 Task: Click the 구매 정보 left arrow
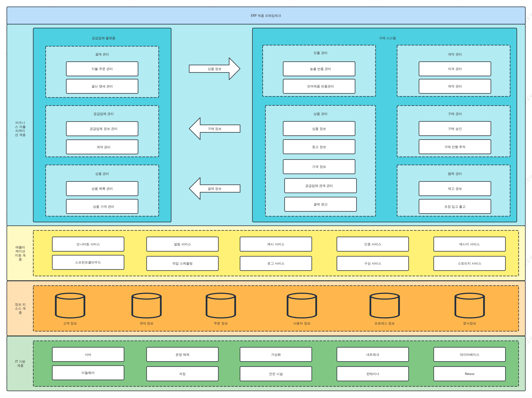pyautogui.click(x=215, y=129)
